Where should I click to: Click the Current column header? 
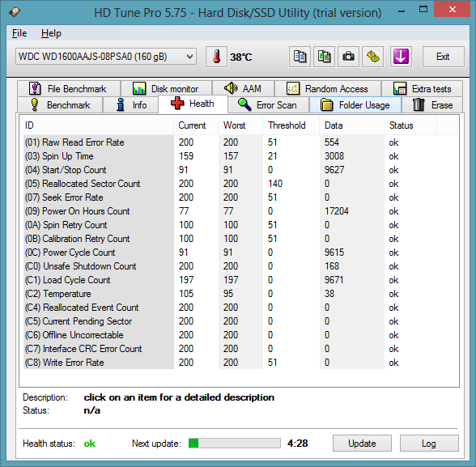196,125
